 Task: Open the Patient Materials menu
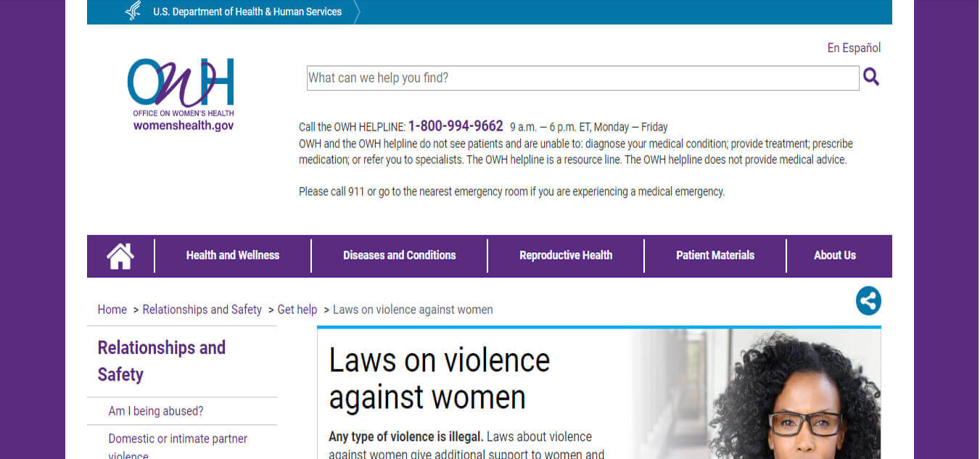tap(715, 255)
